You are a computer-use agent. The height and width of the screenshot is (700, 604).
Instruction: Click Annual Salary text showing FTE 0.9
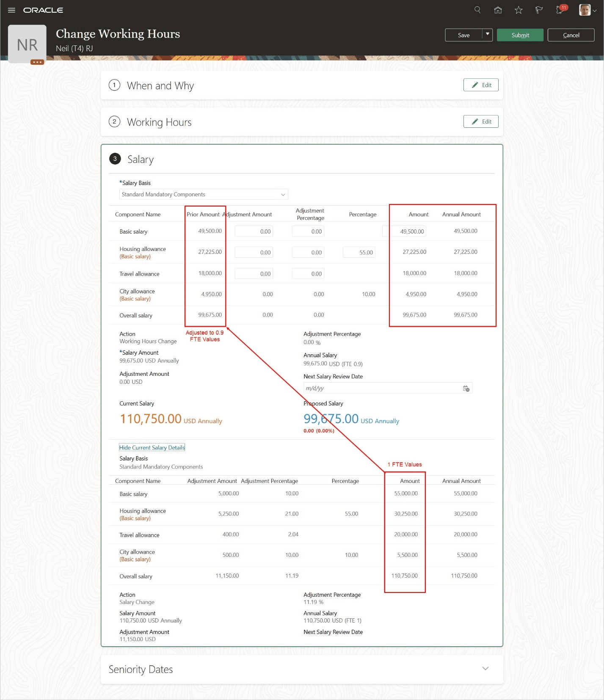point(333,364)
